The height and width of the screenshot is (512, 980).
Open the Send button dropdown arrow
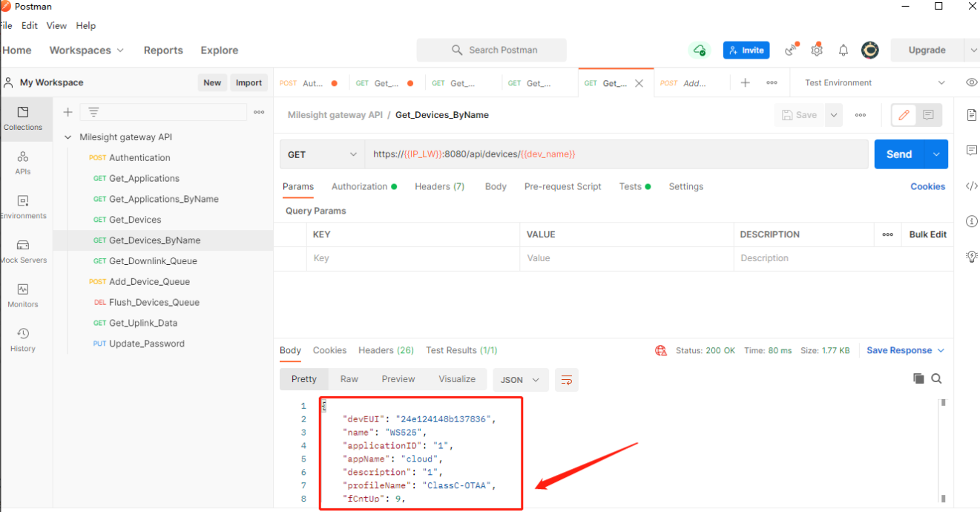(x=936, y=154)
